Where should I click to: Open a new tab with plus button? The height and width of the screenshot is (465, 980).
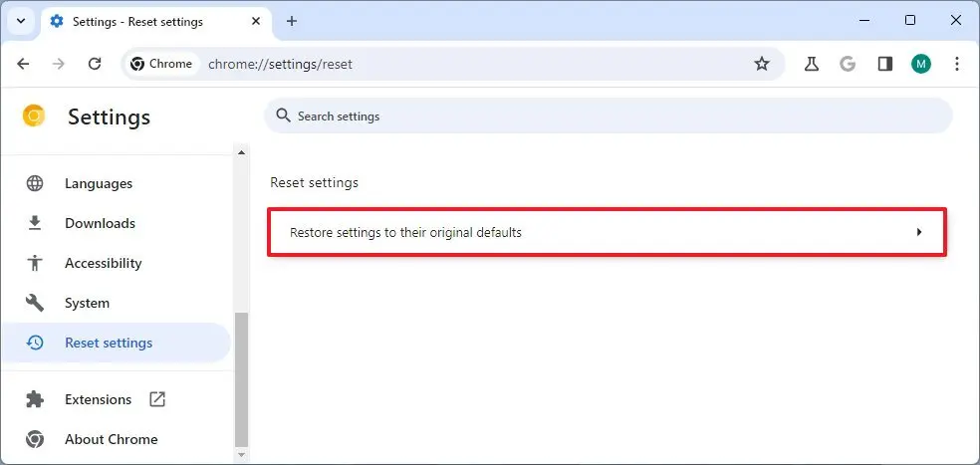[x=292, y=21]
